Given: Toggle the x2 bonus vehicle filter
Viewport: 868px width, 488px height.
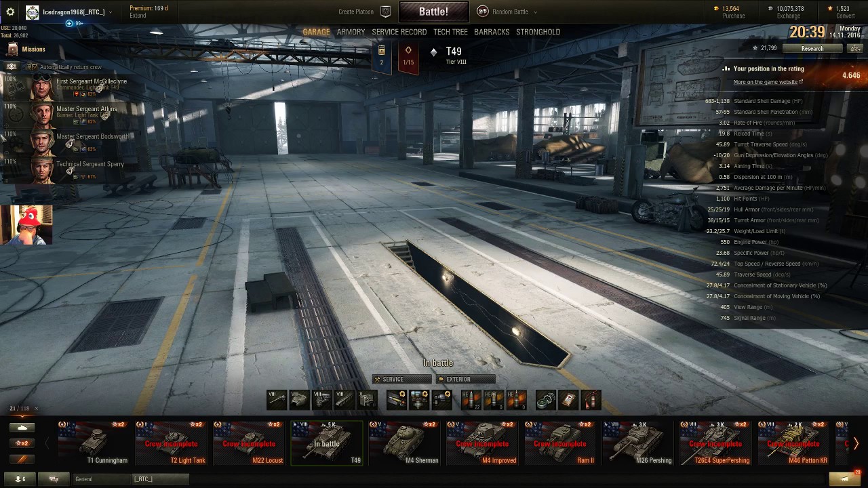Looking at the screenshot, I should pos(22,443).
